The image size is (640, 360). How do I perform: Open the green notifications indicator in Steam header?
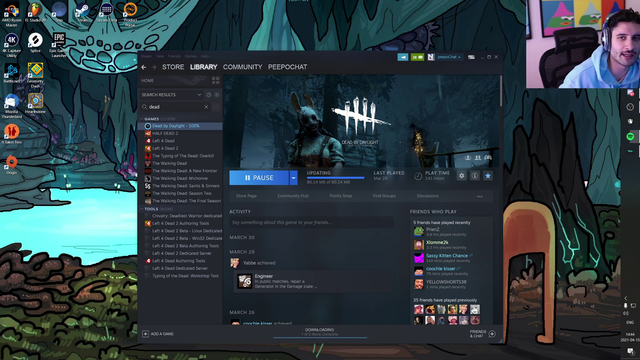click(x=417, y=57)
